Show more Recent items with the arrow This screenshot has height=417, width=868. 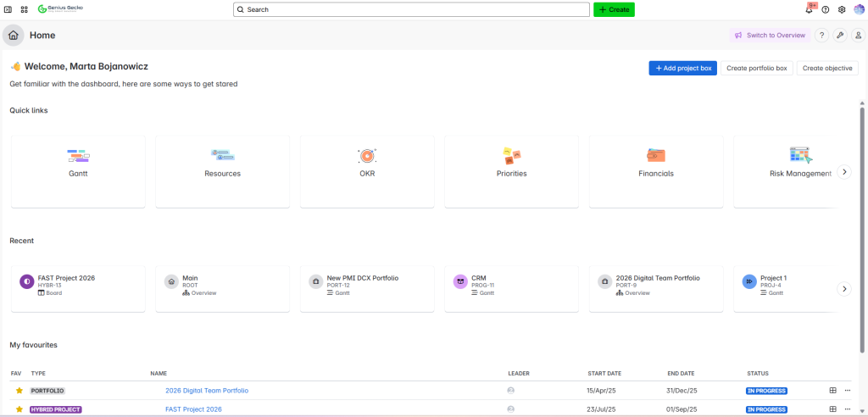(843, 288)
